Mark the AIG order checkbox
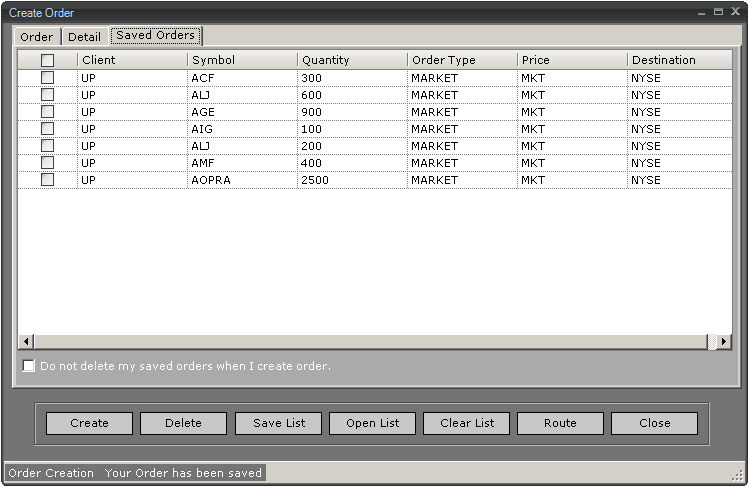This screenshot has width=749, height=487. point(47,129)
